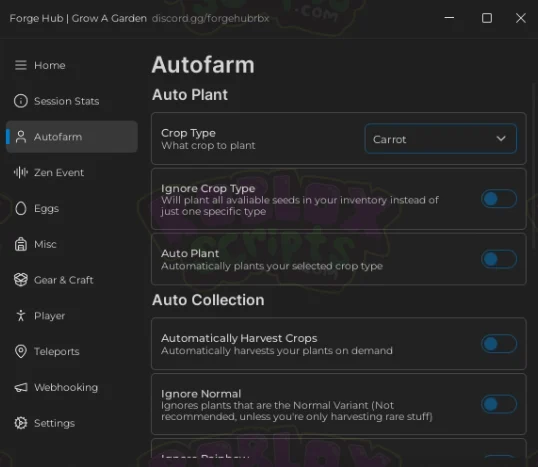
Task: Open the Misc tab
Action: point(72,244)
